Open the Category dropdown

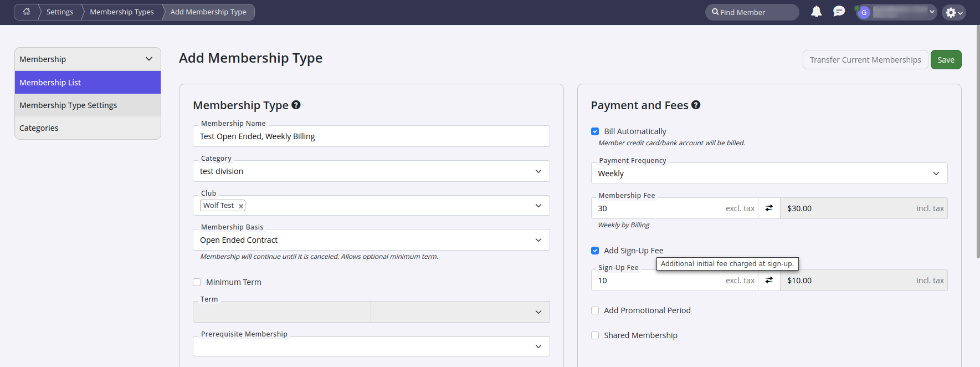(371, 171)
